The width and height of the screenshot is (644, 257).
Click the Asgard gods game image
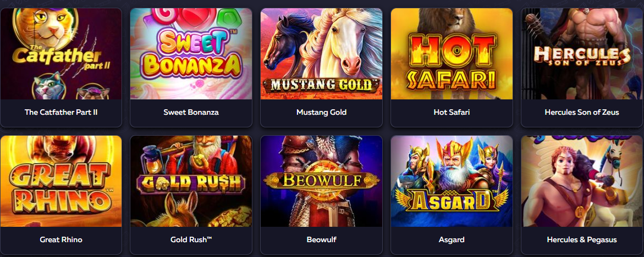pyautogui.click(x=452, y=181)
